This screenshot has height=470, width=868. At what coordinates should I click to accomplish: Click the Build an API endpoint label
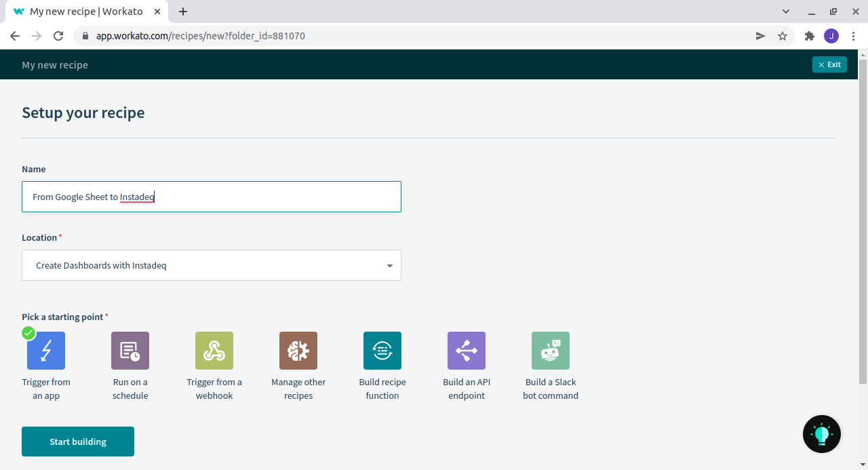[x=467, y=389]
